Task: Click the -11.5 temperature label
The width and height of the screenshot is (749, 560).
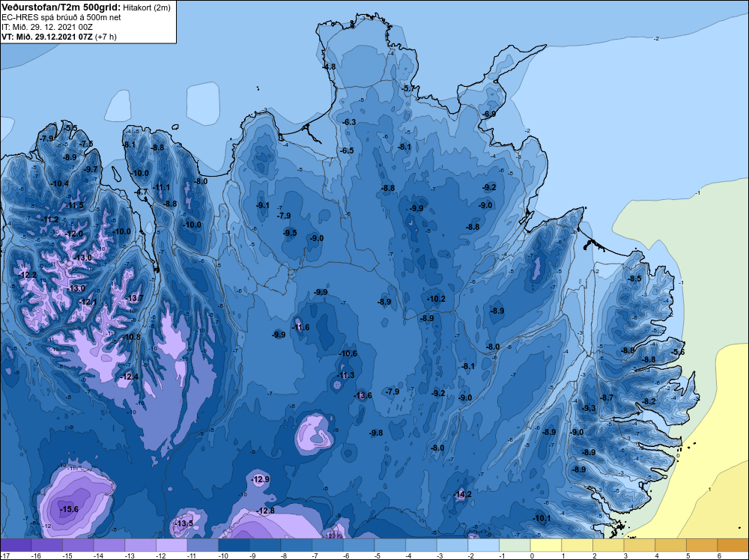Action: (x=74, y=206)
